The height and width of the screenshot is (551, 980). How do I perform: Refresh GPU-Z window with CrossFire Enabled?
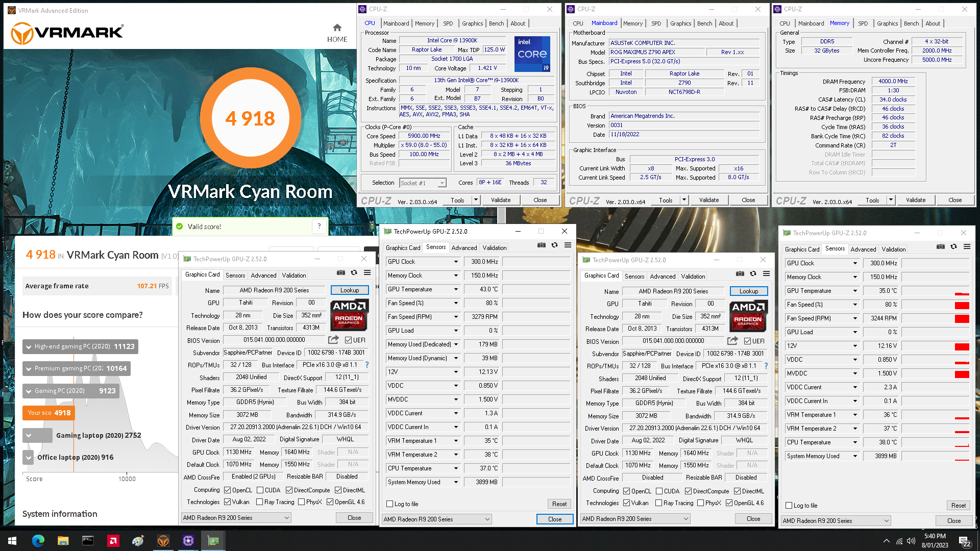coord(354,272)
